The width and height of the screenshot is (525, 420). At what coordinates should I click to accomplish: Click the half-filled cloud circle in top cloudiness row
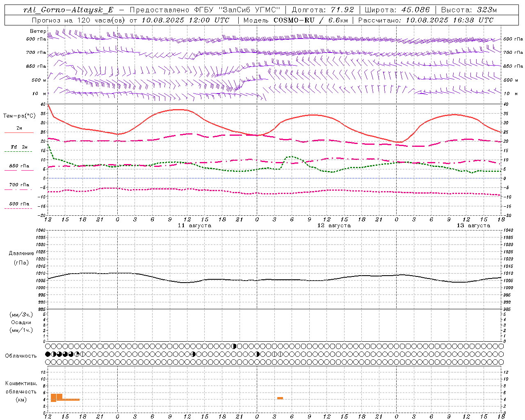(234, 346)
